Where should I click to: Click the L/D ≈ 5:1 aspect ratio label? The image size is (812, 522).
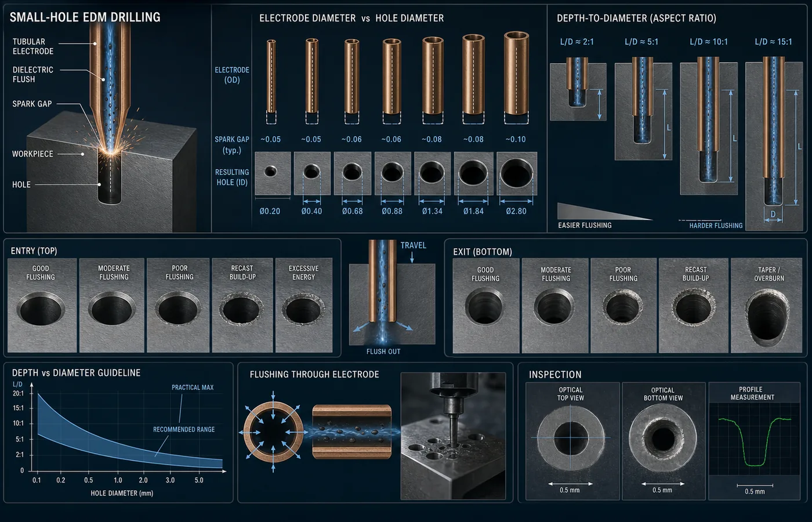click(x=641, y=42)
